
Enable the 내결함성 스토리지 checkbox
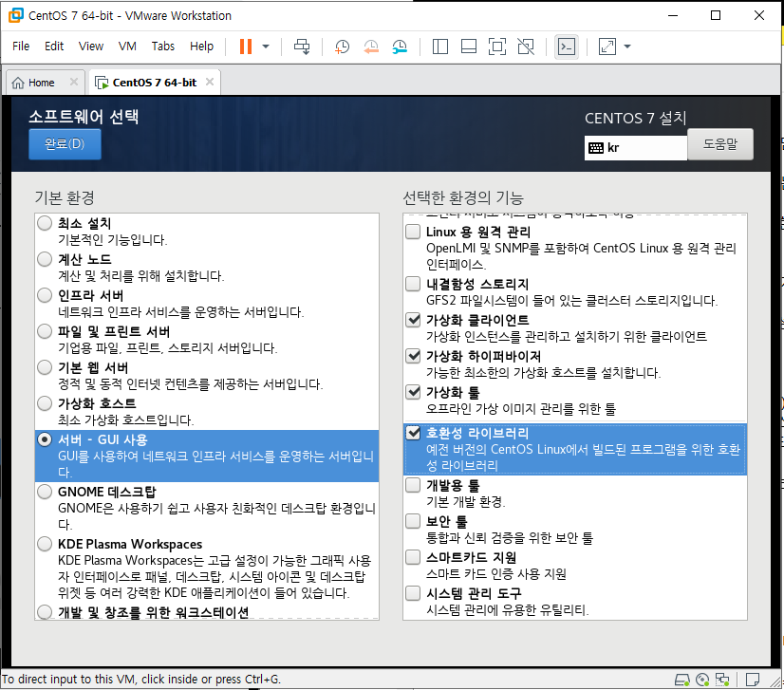coord(413,284)
